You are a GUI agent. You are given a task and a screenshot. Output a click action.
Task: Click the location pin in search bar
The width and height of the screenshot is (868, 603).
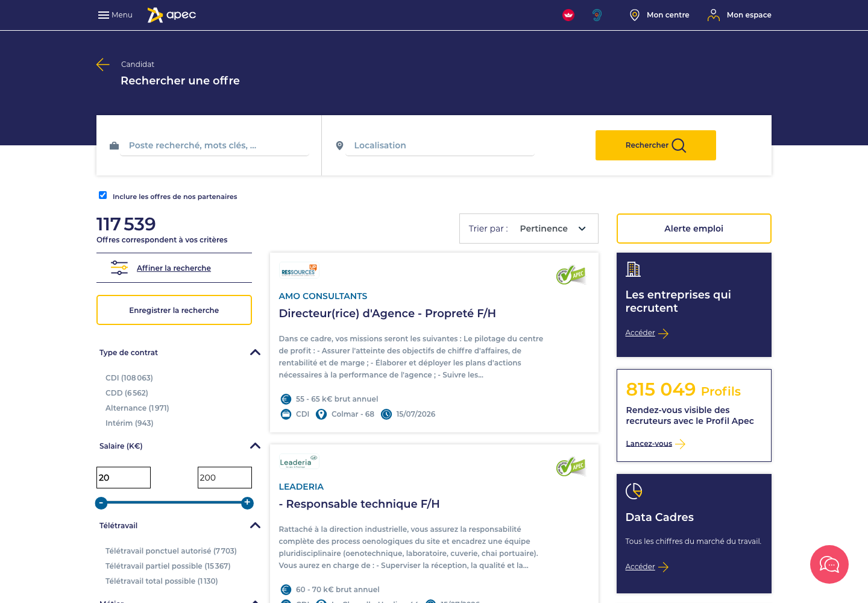(x=339, y=146)
